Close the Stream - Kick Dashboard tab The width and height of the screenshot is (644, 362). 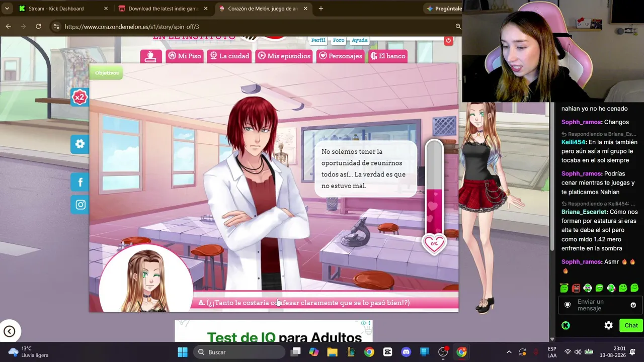click(x=106, y=9)
